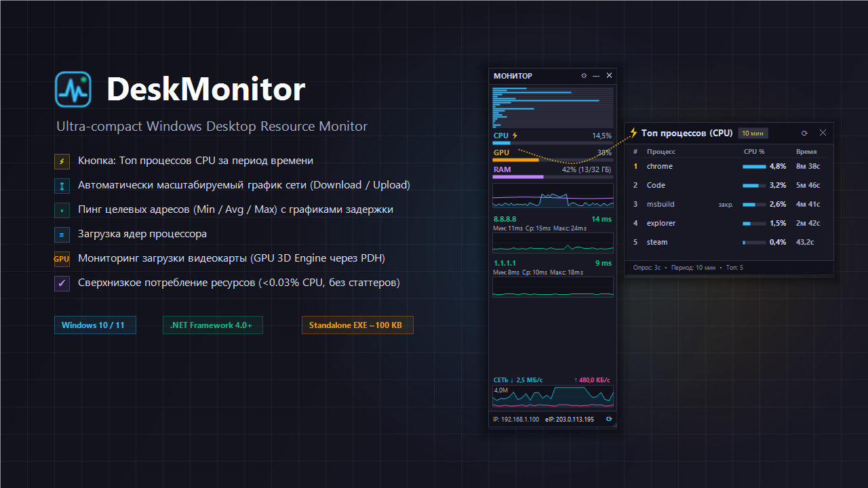868x488 pixels.
Task: Select the msbuild process row
Action: [x=729, y=204]
